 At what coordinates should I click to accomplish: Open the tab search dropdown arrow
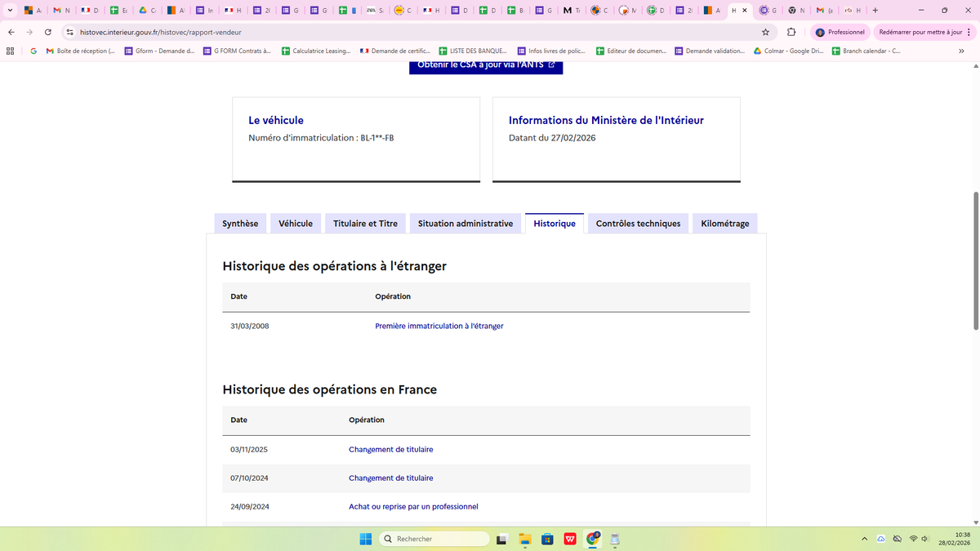pos(10,11)
